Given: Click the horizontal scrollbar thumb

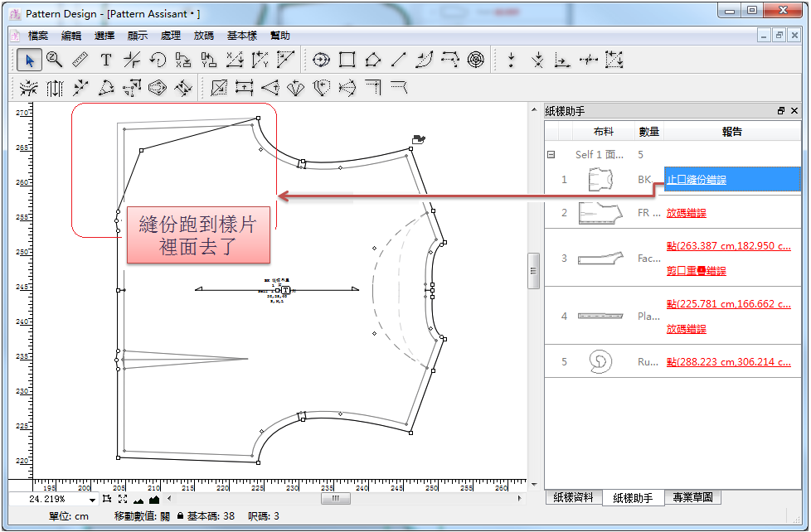Looking at the screenshot, I should click(335, 499).
